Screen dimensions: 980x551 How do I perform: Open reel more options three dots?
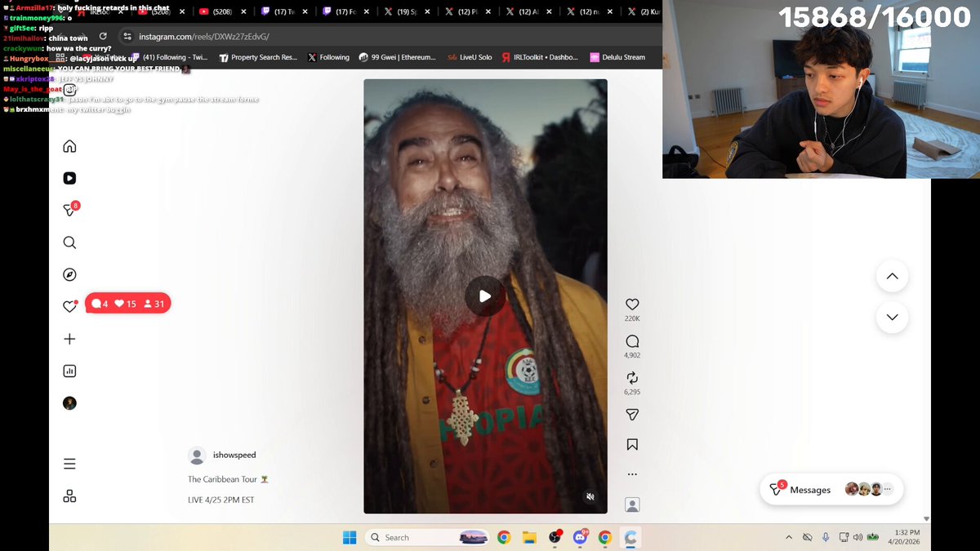[632, 474]
